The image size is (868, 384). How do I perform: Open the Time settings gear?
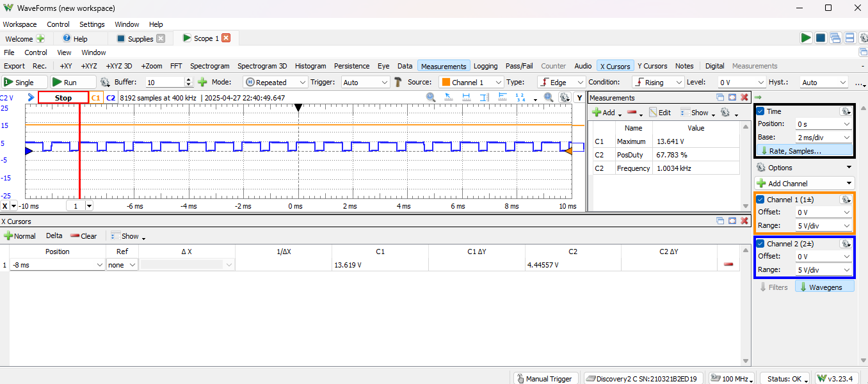click(846, 111)
